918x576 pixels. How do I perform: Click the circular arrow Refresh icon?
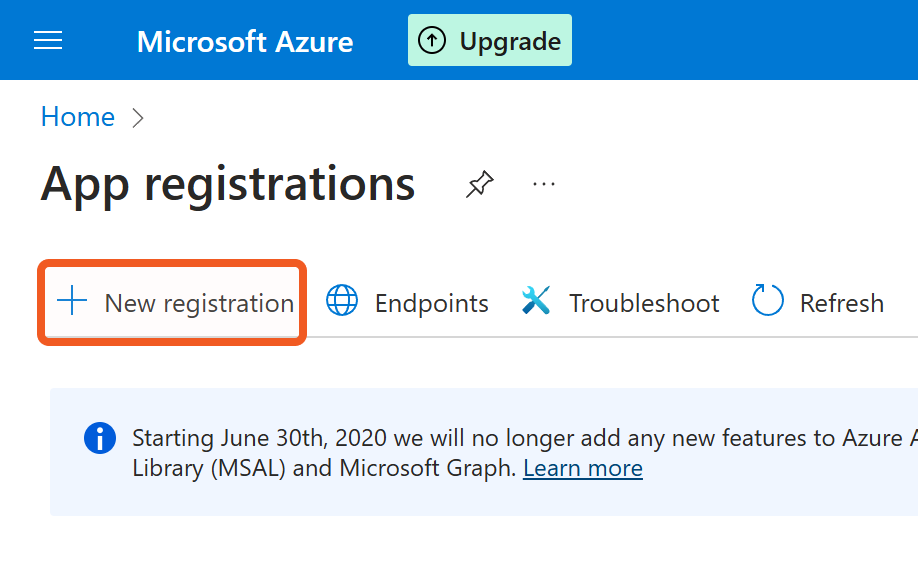(x=768, y=302)
